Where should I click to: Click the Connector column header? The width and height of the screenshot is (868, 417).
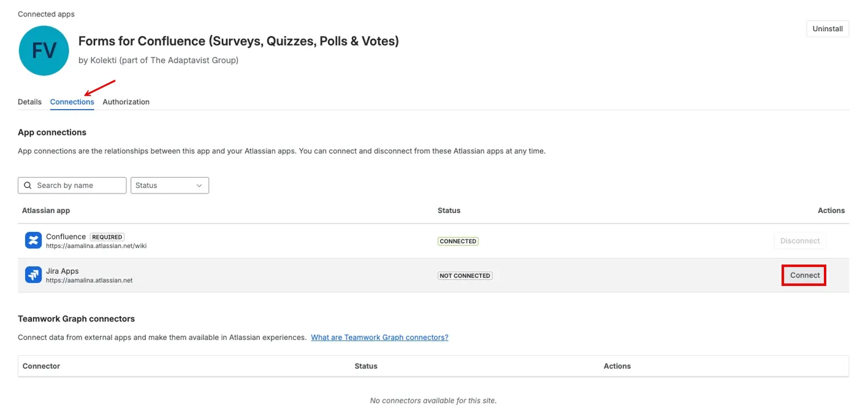[41, 366]
